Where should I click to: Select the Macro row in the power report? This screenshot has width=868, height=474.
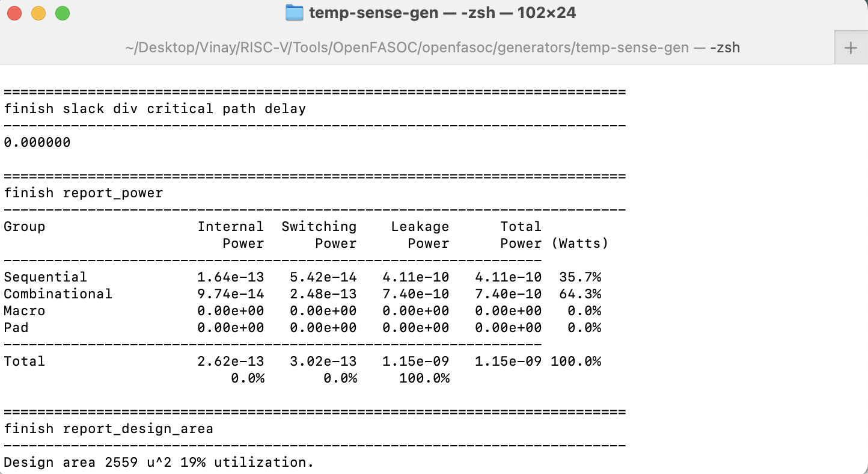(x=25, y=310)
